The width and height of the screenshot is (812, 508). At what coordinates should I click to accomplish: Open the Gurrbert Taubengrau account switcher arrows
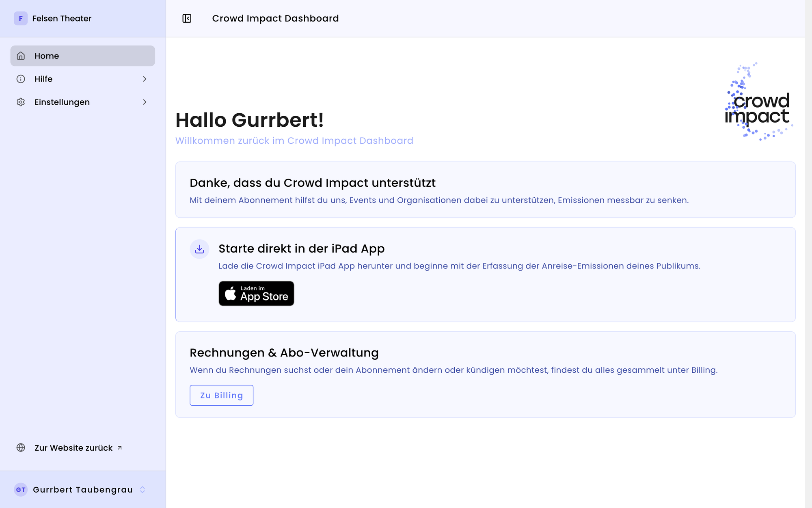(143, 490)
